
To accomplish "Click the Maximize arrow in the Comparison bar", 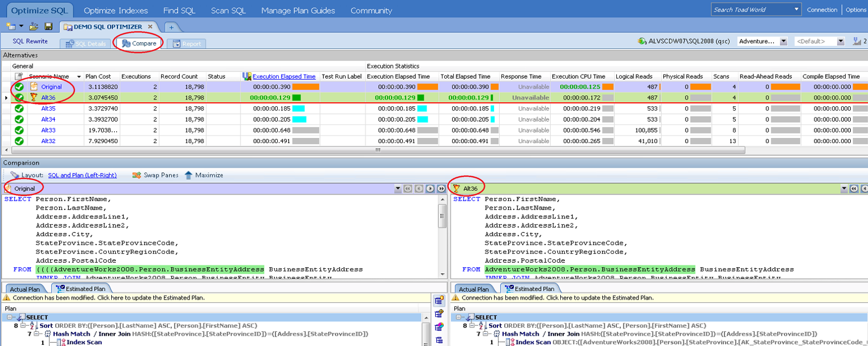I will tap(188, 175).
